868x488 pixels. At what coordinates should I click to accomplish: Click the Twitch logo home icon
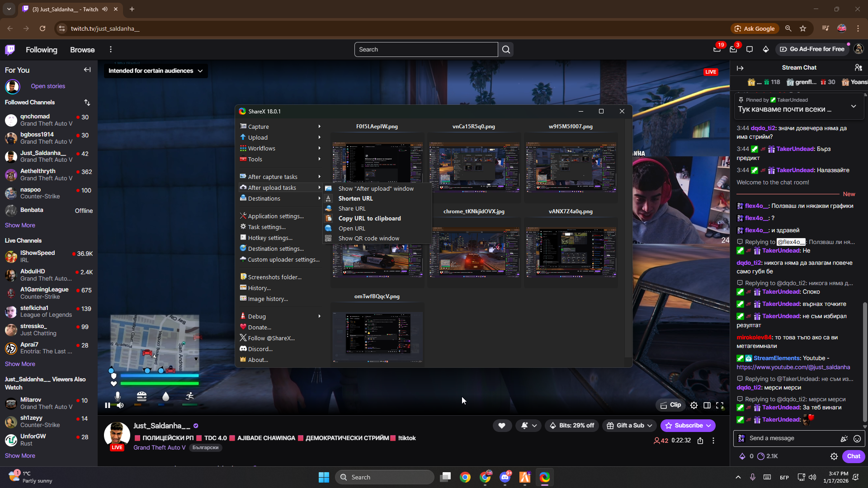[10, 50]
